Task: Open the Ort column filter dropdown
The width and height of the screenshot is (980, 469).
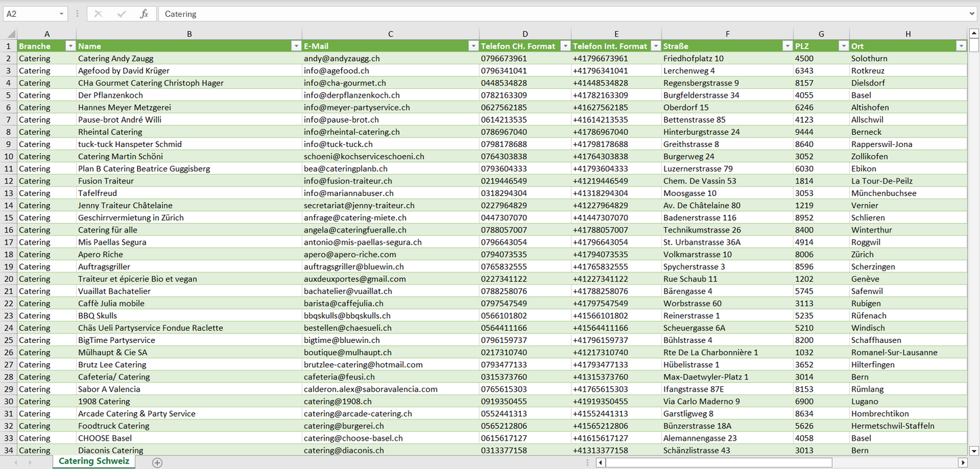Action: coord(960,46)
